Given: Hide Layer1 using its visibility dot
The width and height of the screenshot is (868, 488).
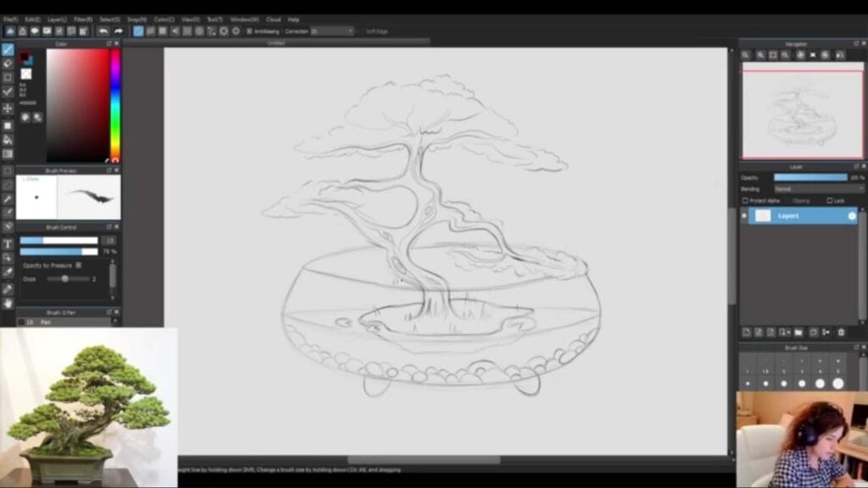Looking at the screenshot, I should click(x=744, y=216).
